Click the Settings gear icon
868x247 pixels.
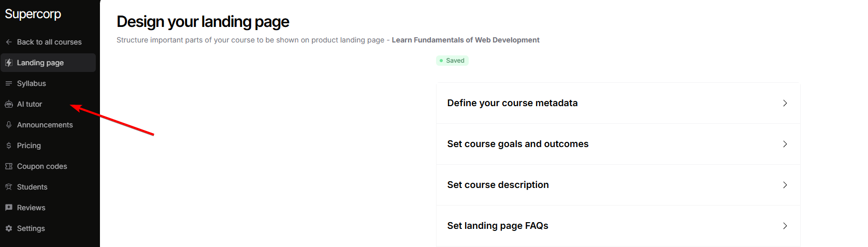pos(9,228)
